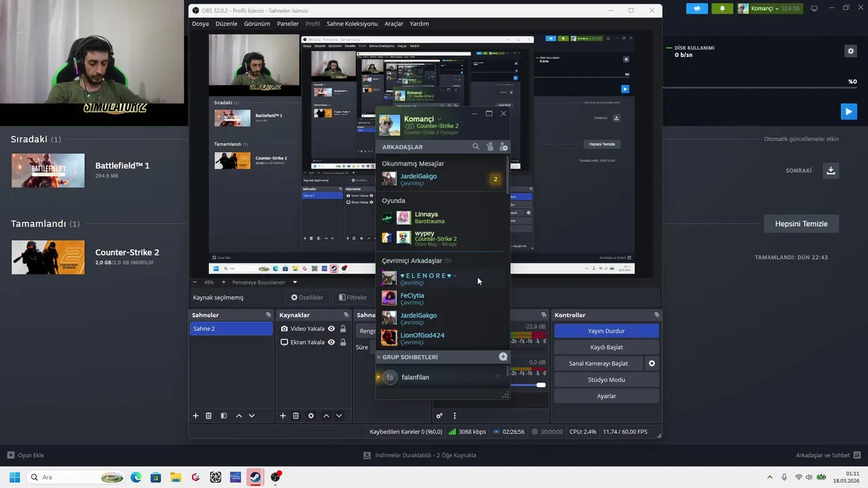The image size is (868, 488).
Task: Toggle Stüdyo Modu
Action: [x=606, y=380]
